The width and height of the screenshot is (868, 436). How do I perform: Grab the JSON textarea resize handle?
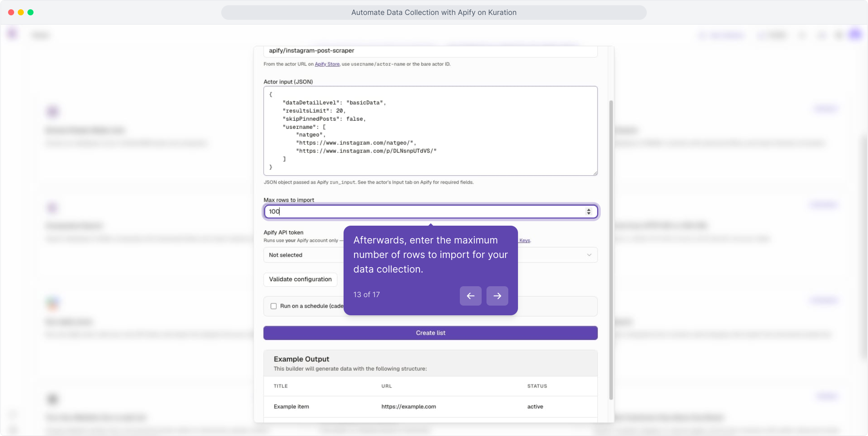coord(595,173)
